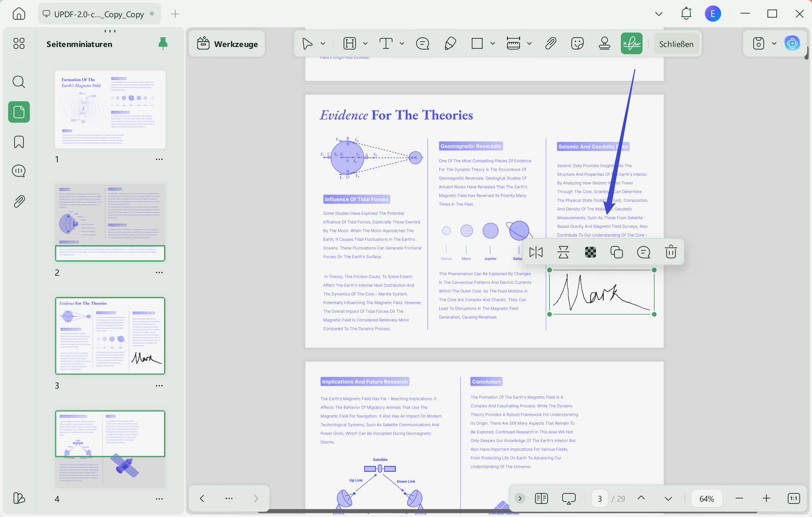Open options menu for page 1 thumbnail

pyautogui.click(x=159, y=160)
